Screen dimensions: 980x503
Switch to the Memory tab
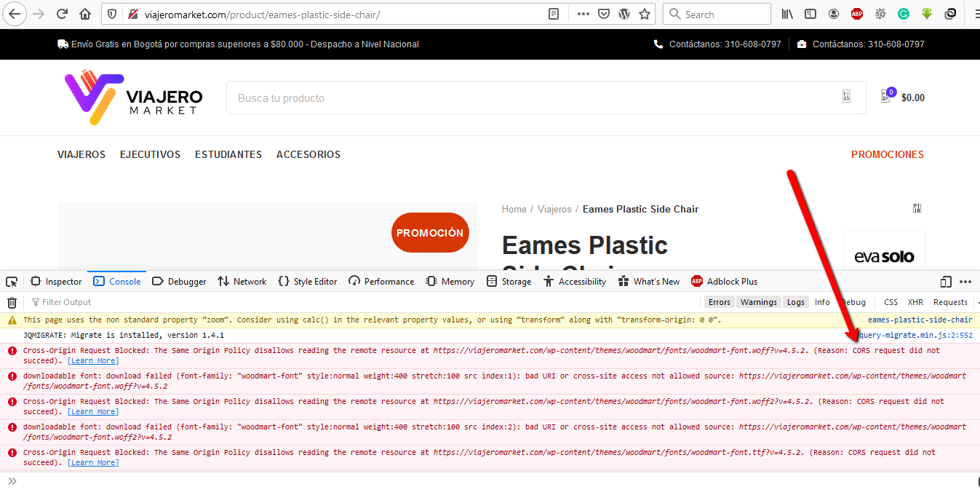coord(450,282)
